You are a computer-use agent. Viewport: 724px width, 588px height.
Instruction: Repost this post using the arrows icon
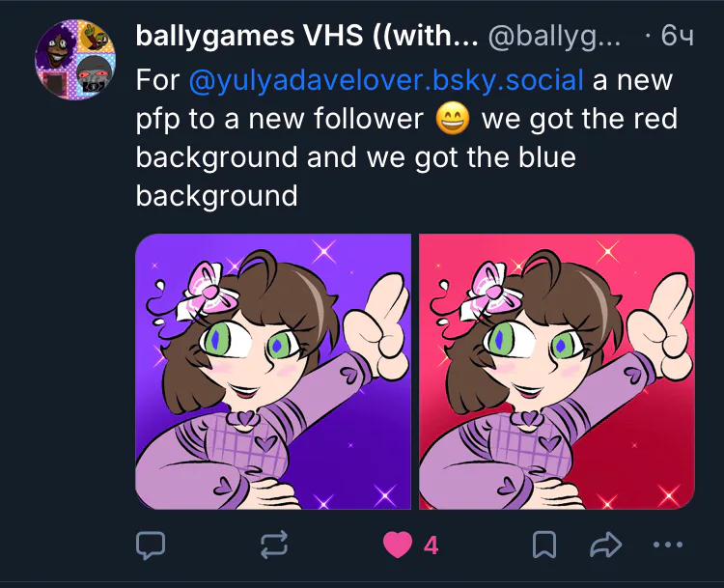pos(274,545)
